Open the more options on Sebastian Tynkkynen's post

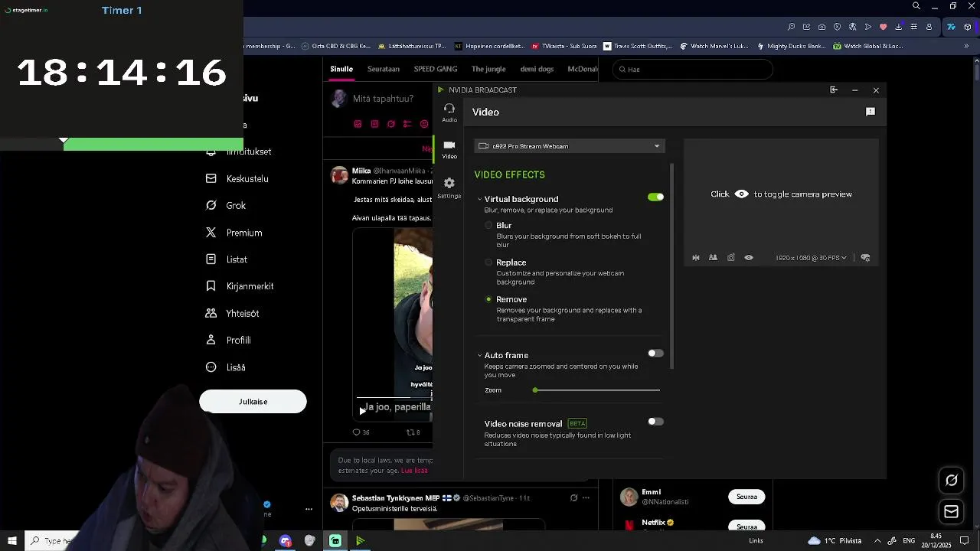(586, 498)
